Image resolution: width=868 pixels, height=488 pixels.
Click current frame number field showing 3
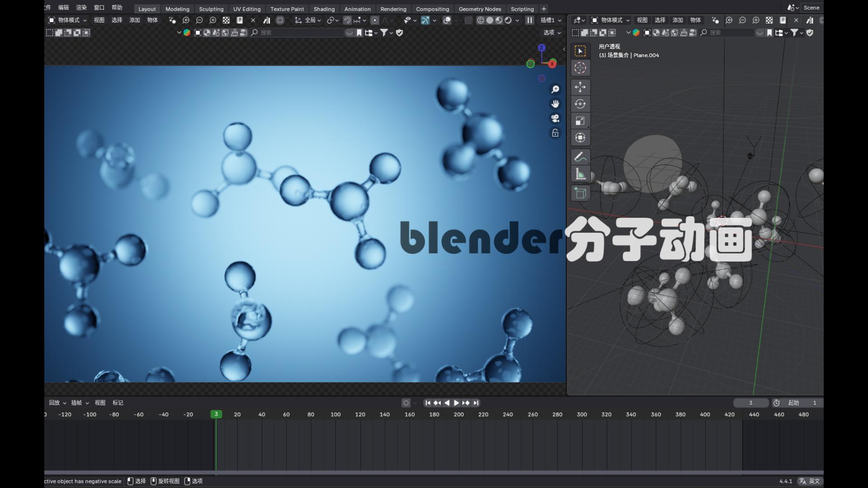tap(751, 403)
